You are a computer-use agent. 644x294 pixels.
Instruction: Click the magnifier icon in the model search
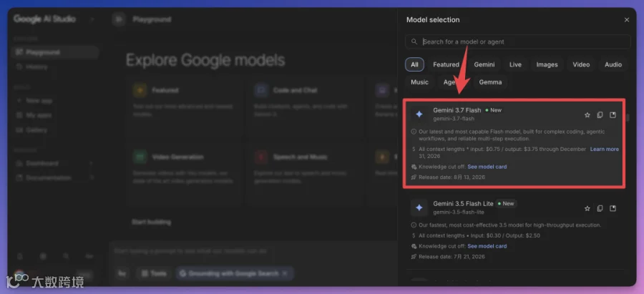click(414, 41)
